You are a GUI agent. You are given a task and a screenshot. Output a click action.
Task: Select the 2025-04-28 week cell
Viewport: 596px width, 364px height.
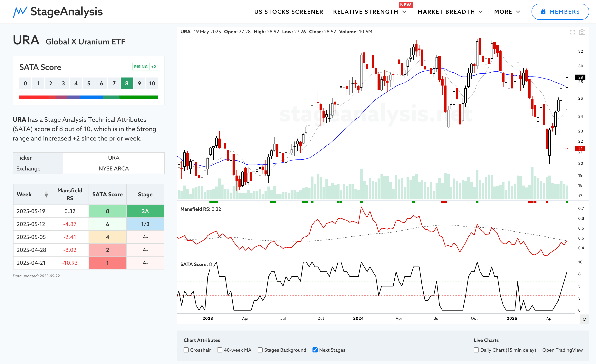32,250
